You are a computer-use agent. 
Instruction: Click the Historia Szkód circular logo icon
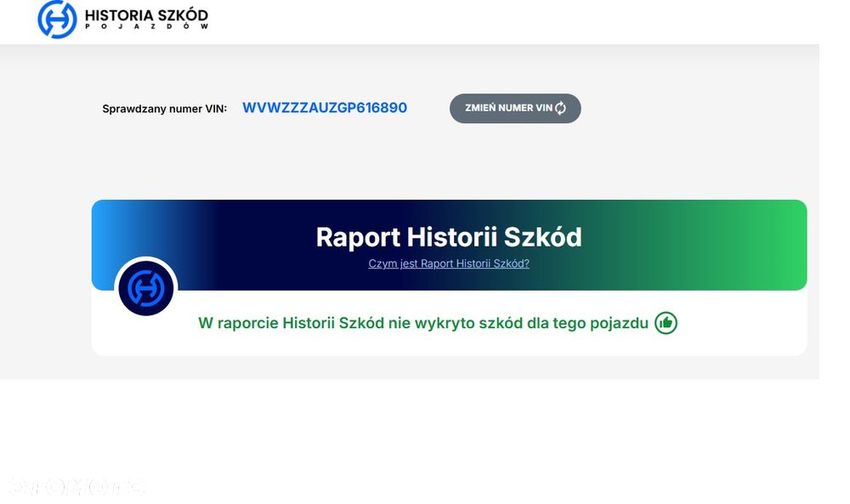[x=57, y=20]
